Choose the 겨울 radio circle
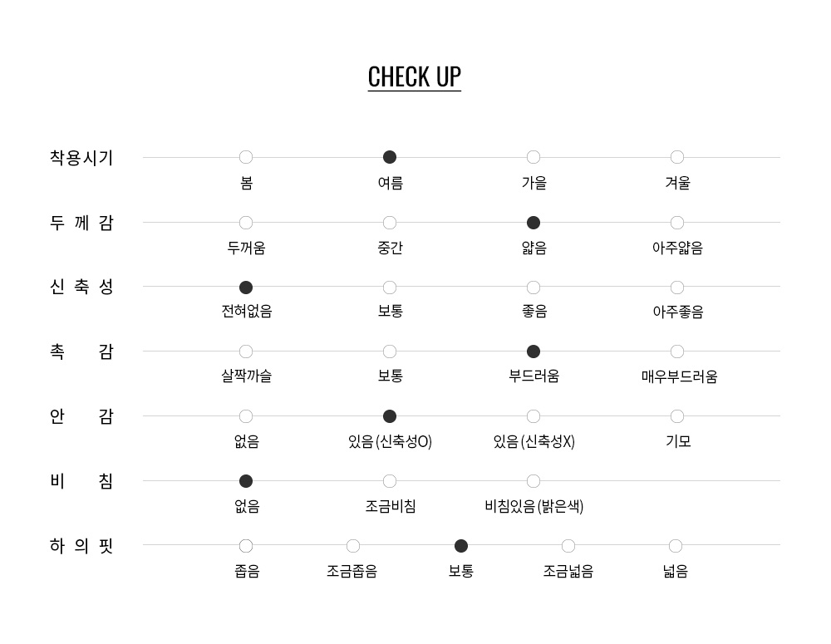Viewport: 831px width, 644px height. (676, 157)
